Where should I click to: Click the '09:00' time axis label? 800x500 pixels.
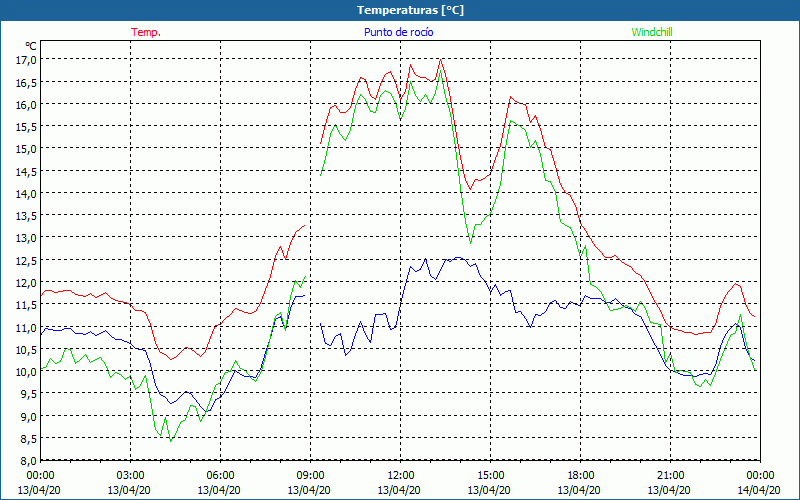tap(311, 476)
